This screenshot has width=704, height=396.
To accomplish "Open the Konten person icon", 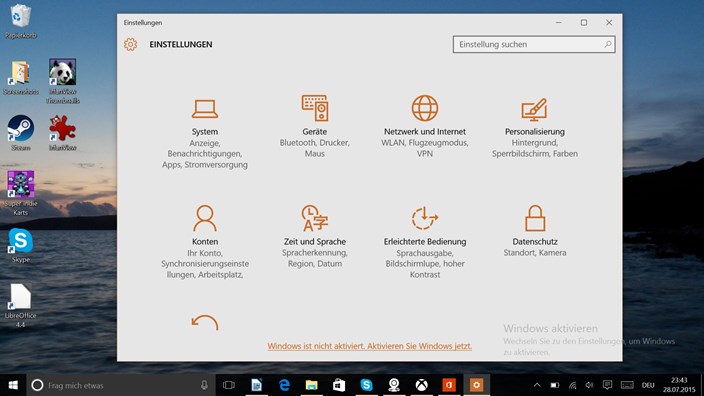I will (x=205, y=218).
